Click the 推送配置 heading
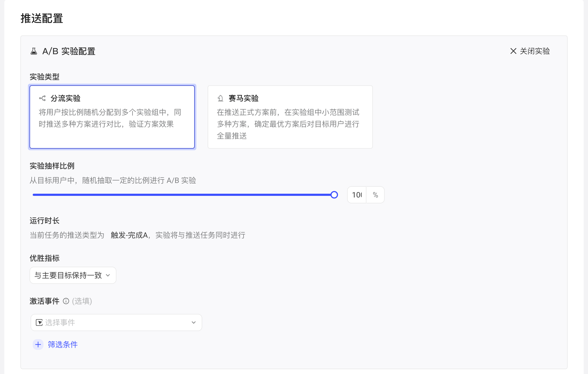The image size is (588, 374). pyautogui.click(x=42, y=19)
